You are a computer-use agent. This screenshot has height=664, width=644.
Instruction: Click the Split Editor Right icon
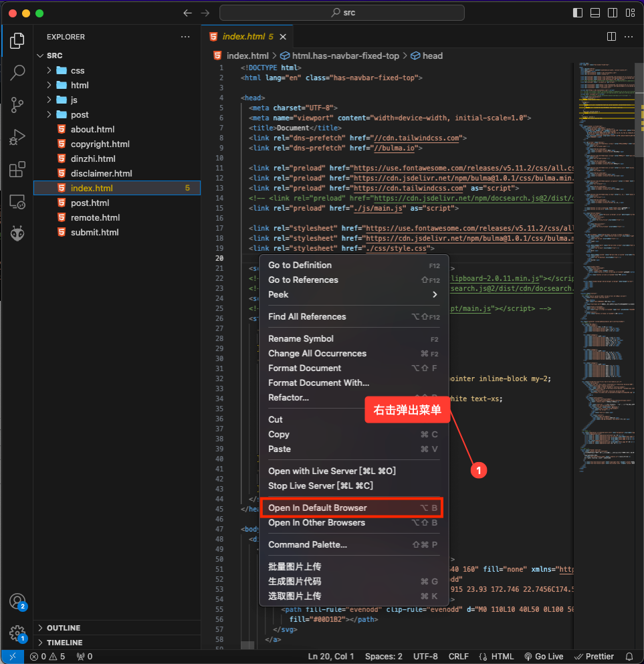coord(611,37)
